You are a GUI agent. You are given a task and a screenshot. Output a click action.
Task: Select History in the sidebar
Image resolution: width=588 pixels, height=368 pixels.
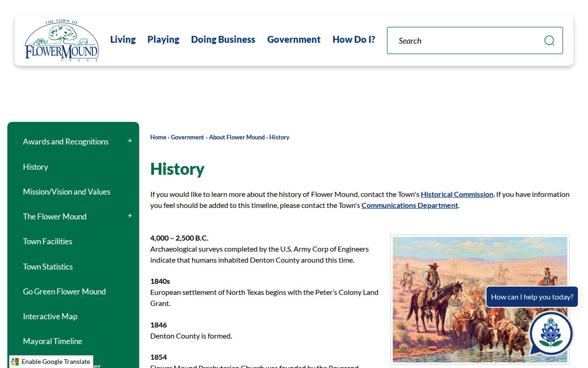[35, 167]
